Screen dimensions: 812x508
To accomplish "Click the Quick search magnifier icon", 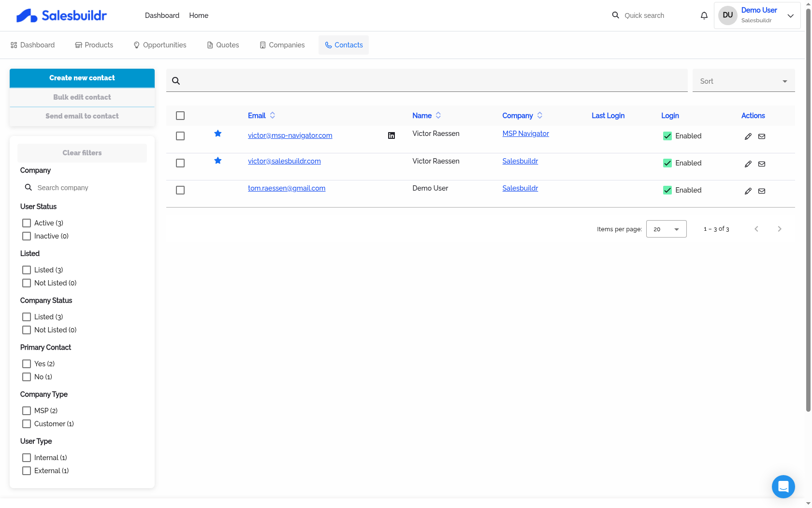I will coord(615,15).
